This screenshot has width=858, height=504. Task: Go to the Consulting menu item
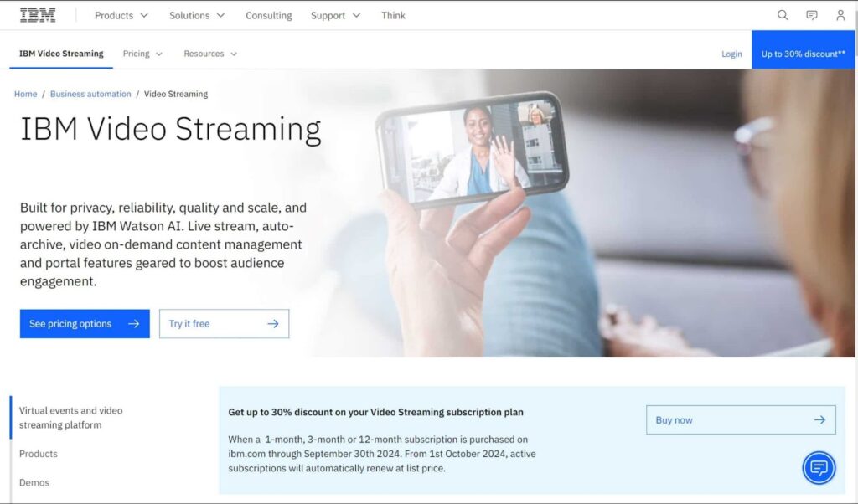coord(267,15)
